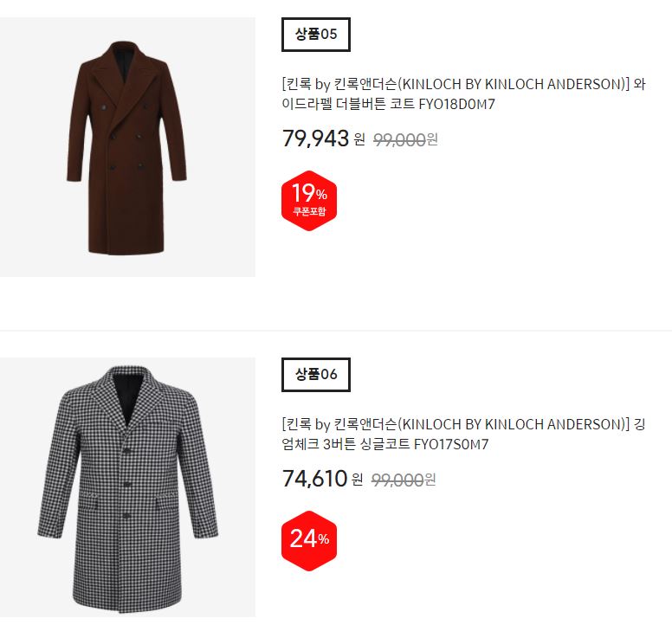672x625 pixels.
Task: Open the brown double-button coat image
Action: point(127,147)
